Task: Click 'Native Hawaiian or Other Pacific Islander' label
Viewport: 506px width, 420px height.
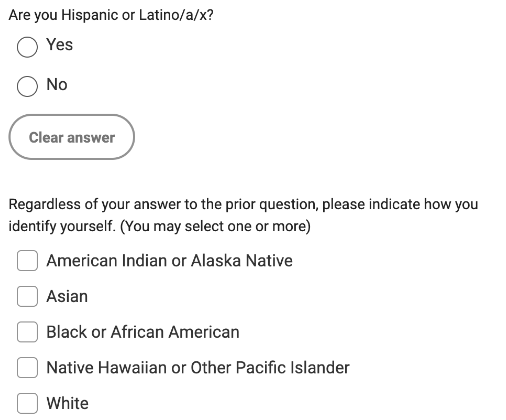Action: (198, 368)
